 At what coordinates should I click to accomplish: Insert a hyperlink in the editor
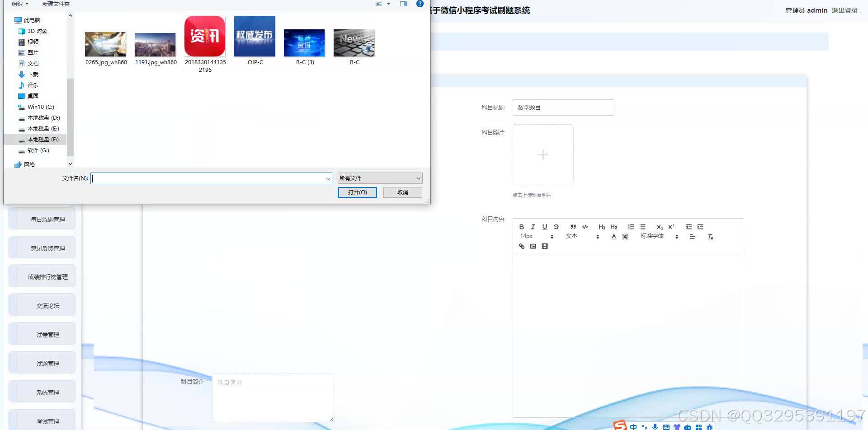click(522, 246)
